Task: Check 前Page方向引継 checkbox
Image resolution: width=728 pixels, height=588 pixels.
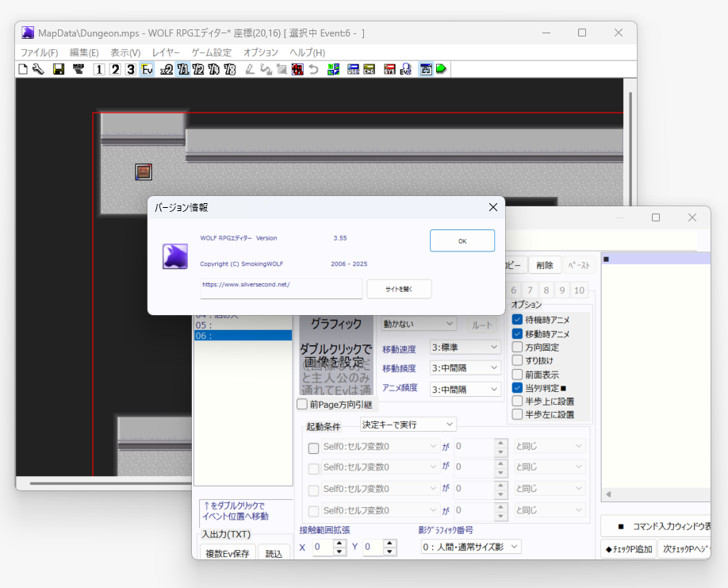Action: pos(302,404)
